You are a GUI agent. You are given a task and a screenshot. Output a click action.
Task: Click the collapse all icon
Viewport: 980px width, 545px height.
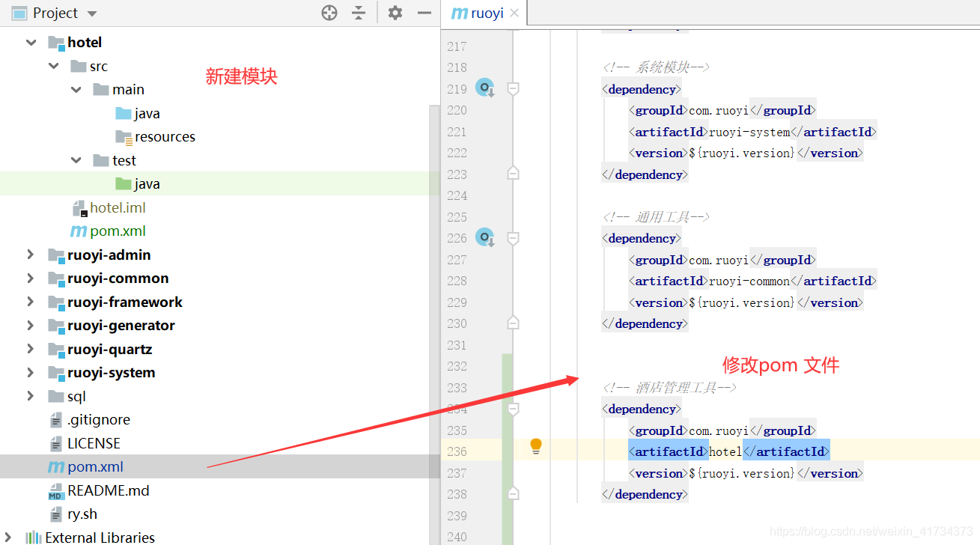click(359, 13)
